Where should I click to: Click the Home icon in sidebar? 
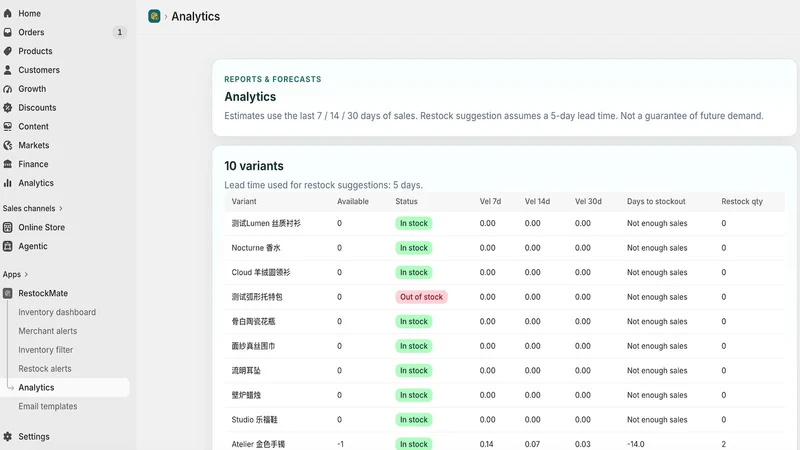point(8,13)
